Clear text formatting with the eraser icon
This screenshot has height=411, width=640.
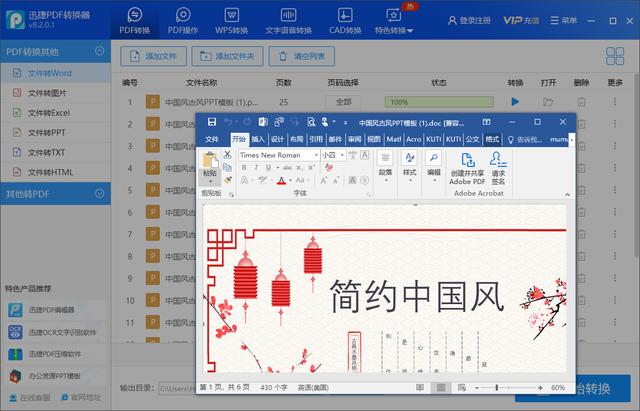pos(329,167)
